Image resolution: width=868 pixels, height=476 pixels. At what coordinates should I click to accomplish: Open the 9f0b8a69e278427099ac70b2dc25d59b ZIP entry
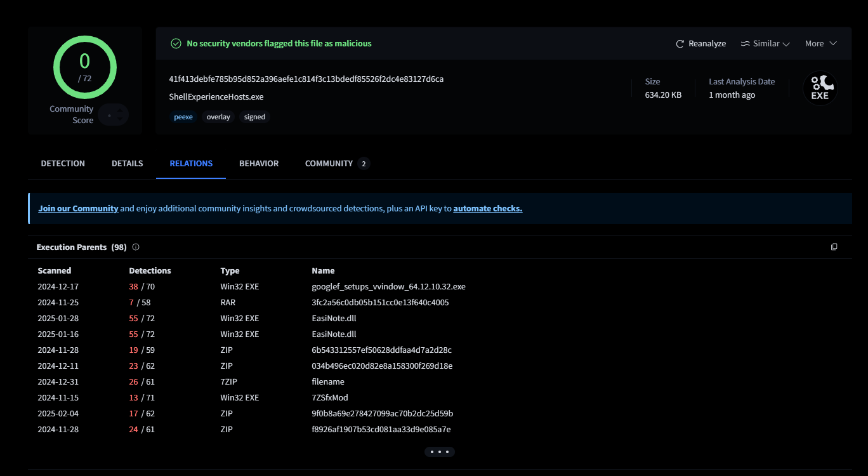click(x=383, y=414)
